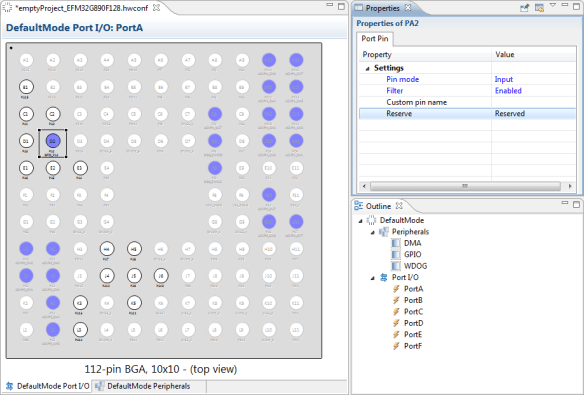584x395 pixels.
Task: Click the highlighted D2 pin (PA2)
Action: tap(53, 141)
